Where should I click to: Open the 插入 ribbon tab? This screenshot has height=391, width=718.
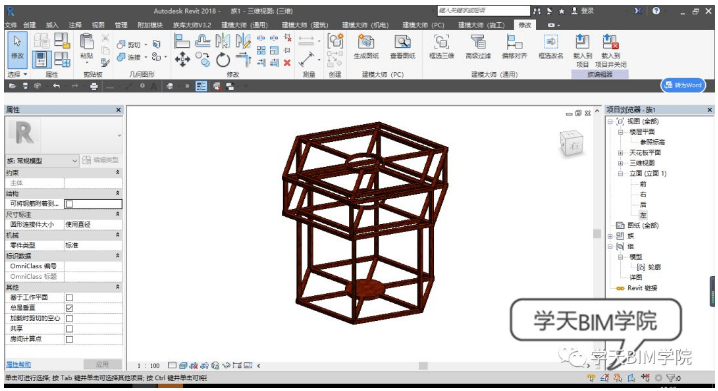pyautogui.click(x=52, y=25)
